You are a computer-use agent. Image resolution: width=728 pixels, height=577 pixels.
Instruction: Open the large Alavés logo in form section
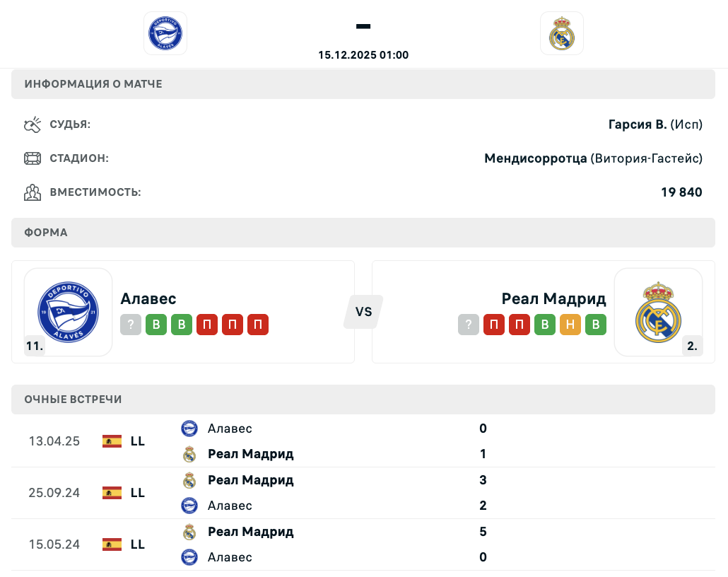68,312
